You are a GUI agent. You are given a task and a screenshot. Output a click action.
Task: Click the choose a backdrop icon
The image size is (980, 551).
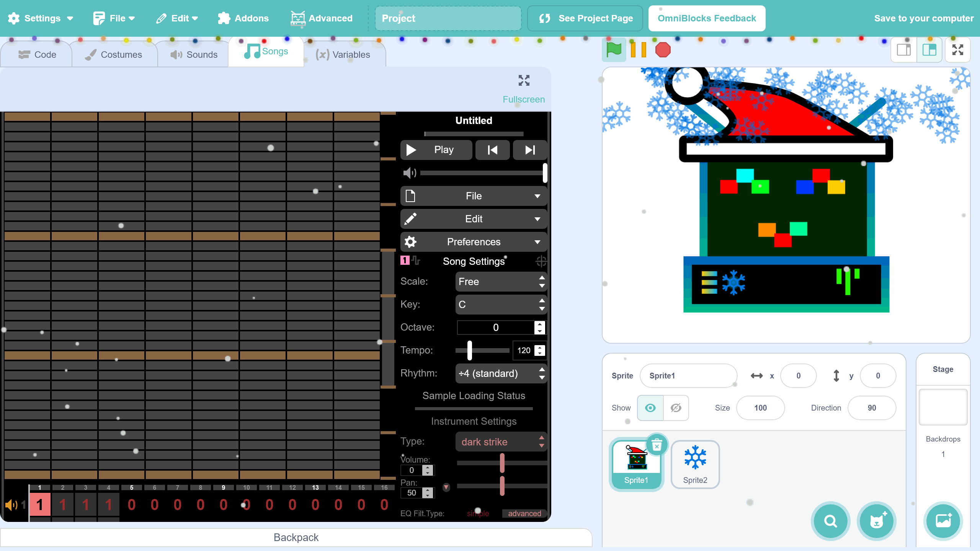943,521
